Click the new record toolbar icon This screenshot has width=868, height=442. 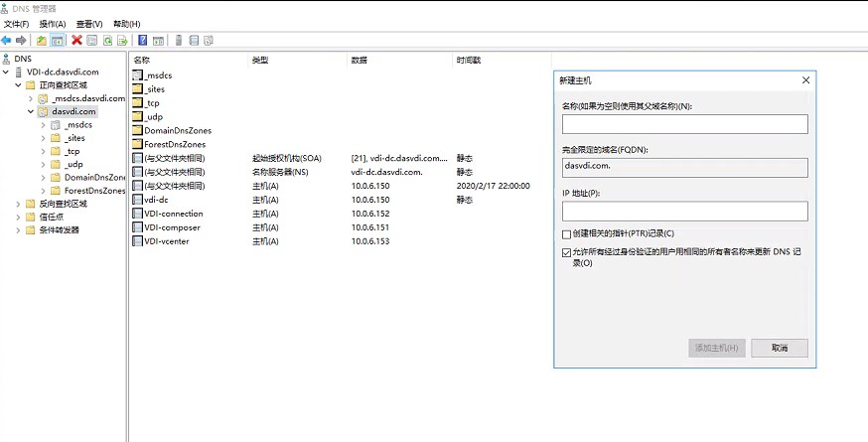(209, 41)
